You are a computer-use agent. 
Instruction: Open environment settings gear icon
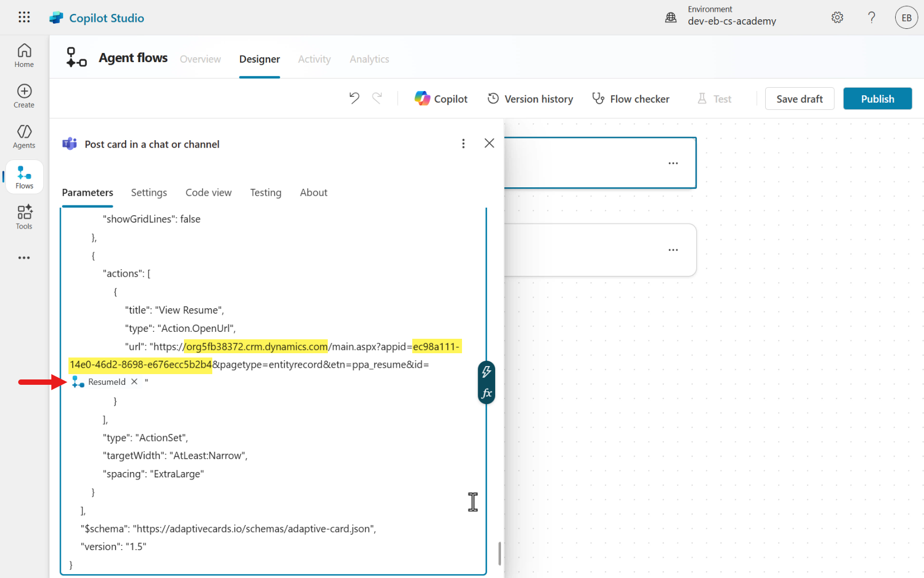(x=837, y=18)
